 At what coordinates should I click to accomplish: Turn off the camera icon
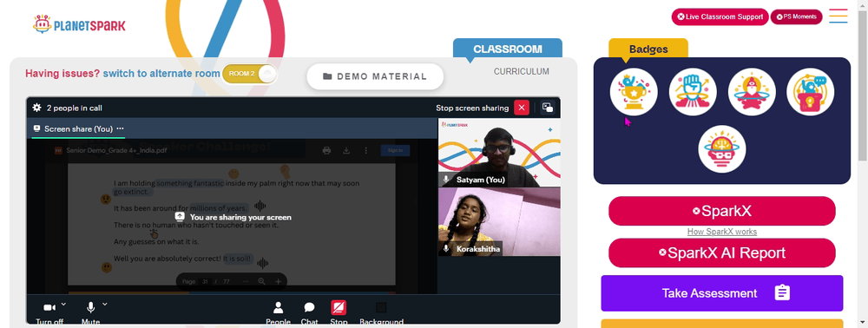(x=49, y=307)
